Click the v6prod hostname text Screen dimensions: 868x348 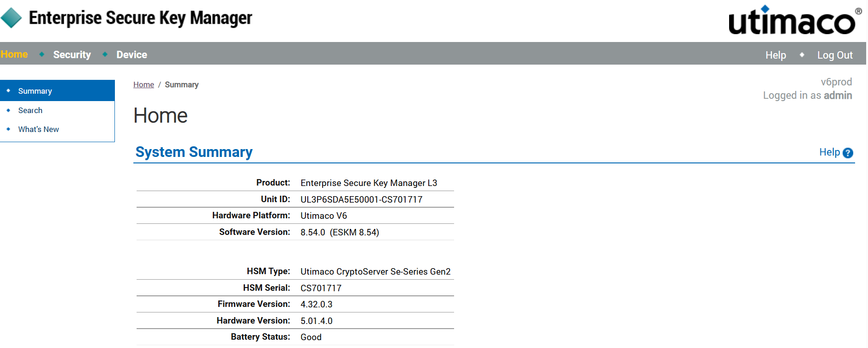836,82
